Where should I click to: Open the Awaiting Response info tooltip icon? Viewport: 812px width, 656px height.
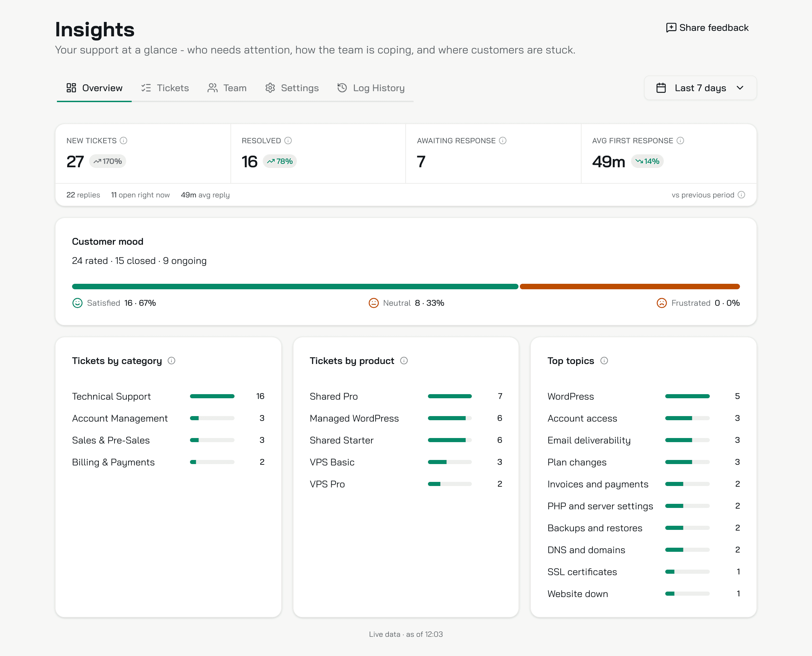coord(503,141)
